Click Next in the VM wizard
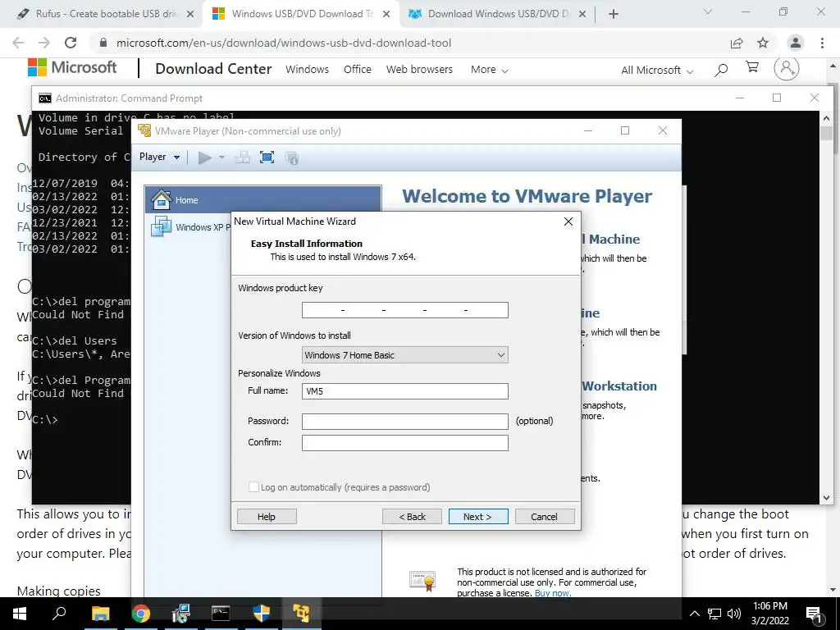 478,517
